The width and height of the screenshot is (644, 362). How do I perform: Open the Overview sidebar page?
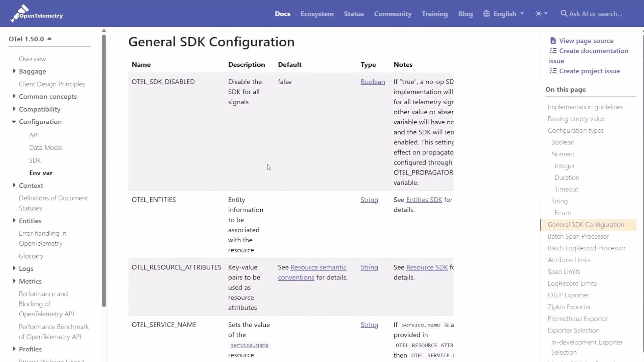pos(32,59)
